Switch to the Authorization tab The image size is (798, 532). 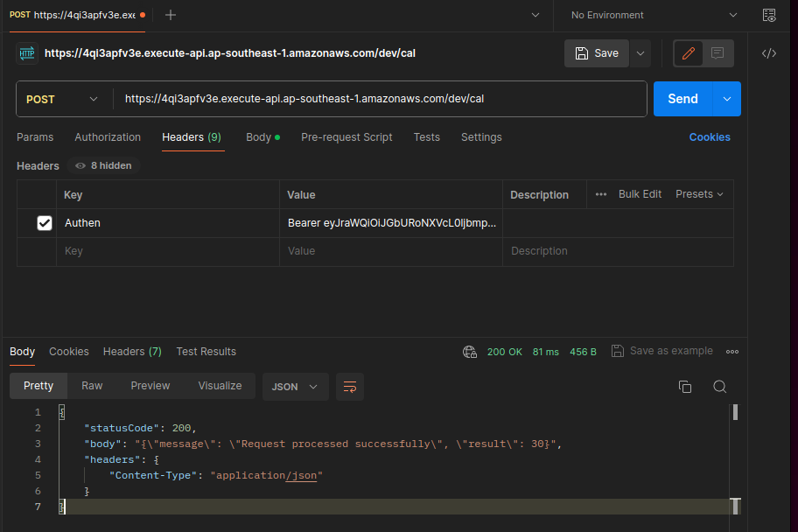pyautogui.click(x=108, y=137)
